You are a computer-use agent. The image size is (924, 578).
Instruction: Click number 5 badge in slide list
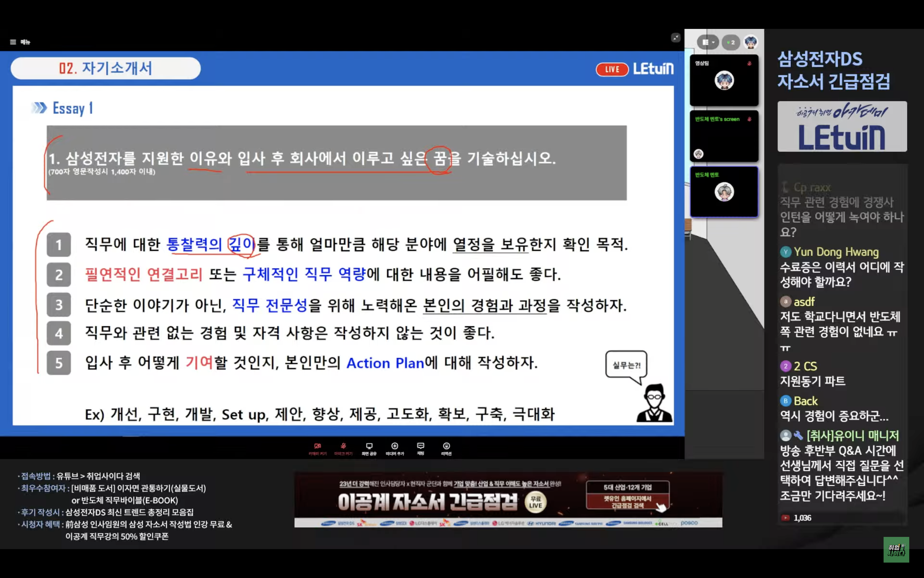(x=59, y=363)
